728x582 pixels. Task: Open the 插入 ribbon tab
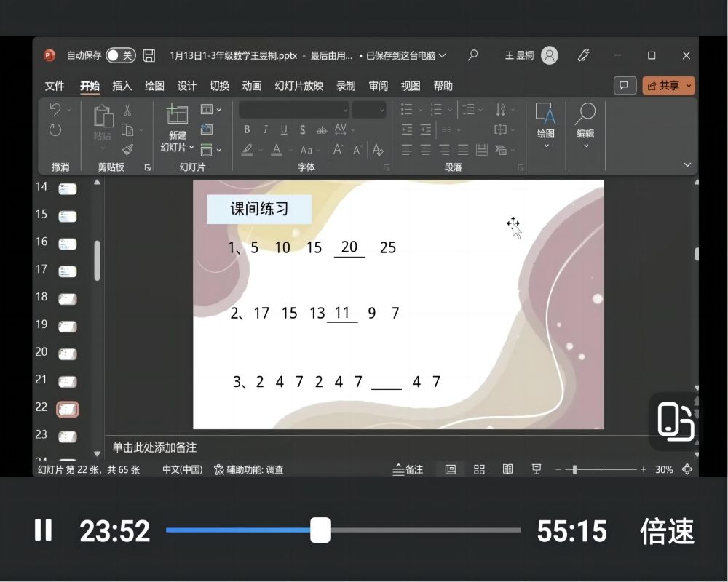click(122, 86)
